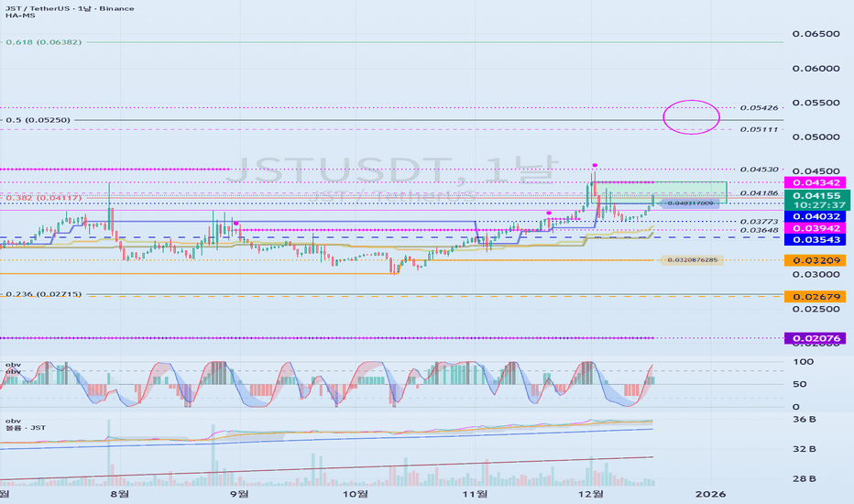
Task: Click the 11월 label on time axis
Action: [x=475, y=494]
